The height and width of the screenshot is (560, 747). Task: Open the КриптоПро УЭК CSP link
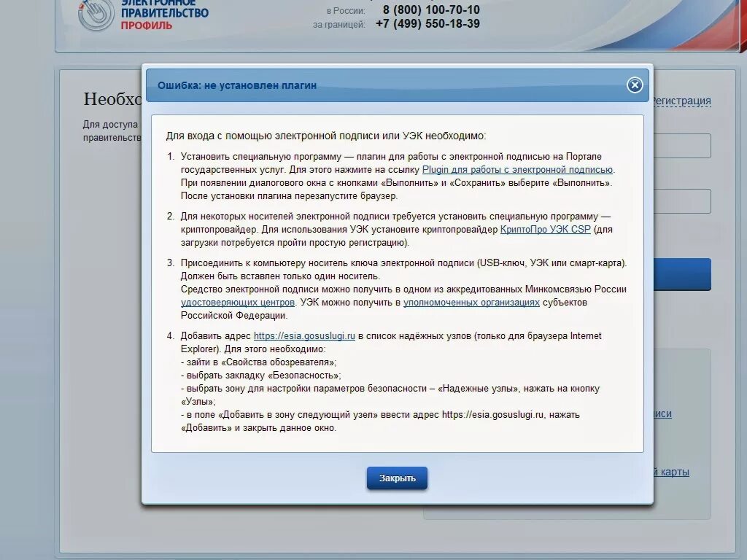pyautogui.click(x=545, y=230)
